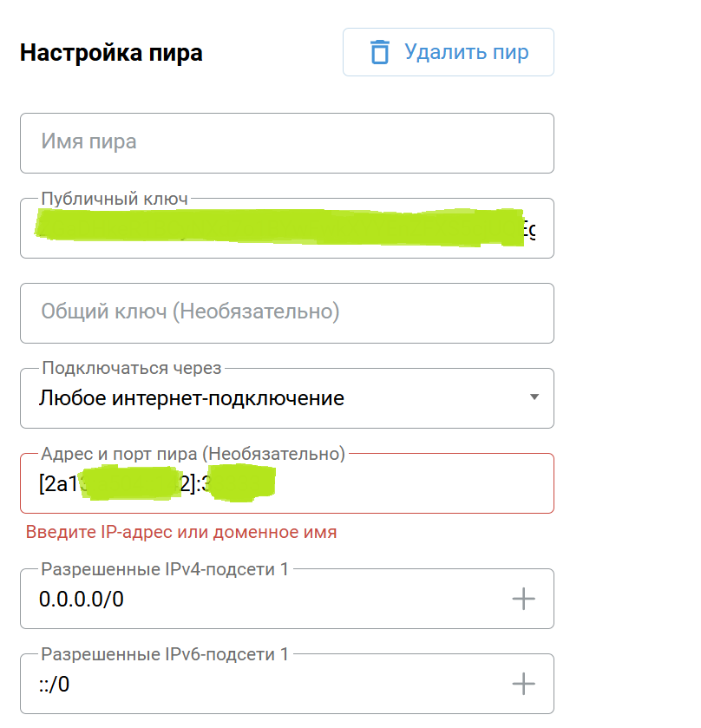Click the small arrow of the connection dropdown
701x728 pixels.
(x=534, y=397)
